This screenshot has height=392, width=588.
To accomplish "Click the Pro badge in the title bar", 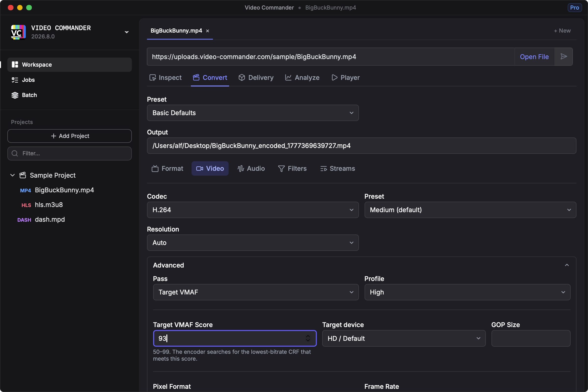I will pos(574,8).
